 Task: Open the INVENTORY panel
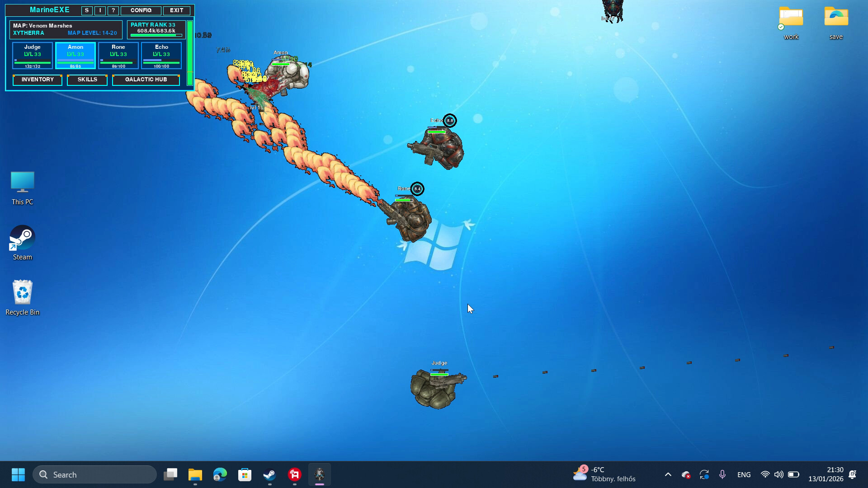click(37, 80)
